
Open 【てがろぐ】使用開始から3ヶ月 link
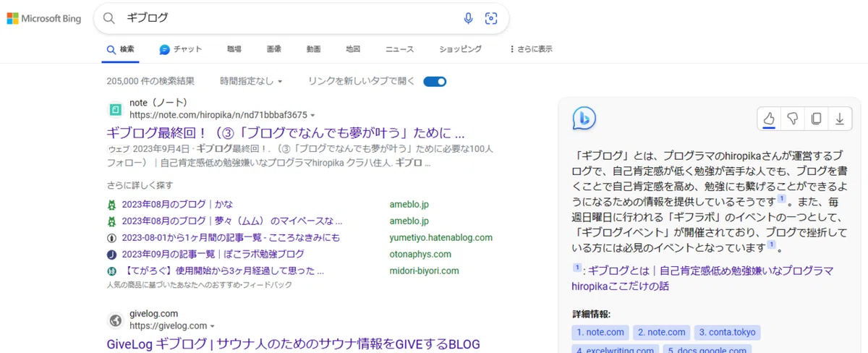[x=223, y=271]
